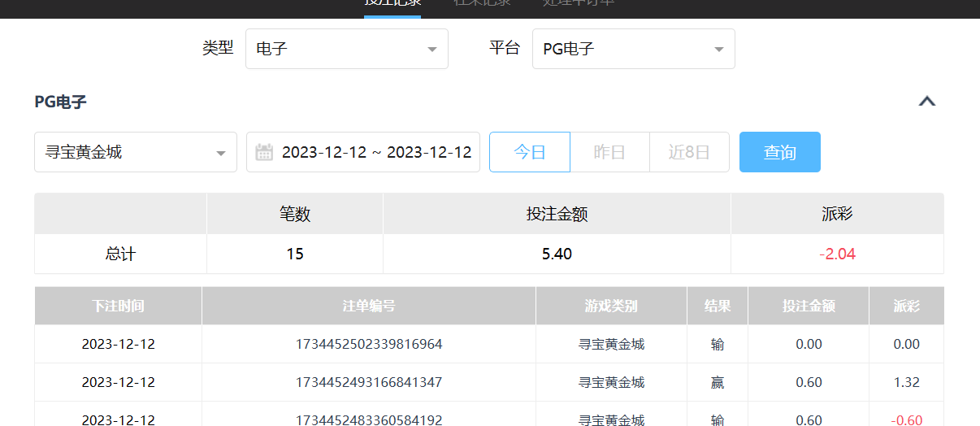
Task: Click order number 1734452493166841347
Action: pos(368,382)
